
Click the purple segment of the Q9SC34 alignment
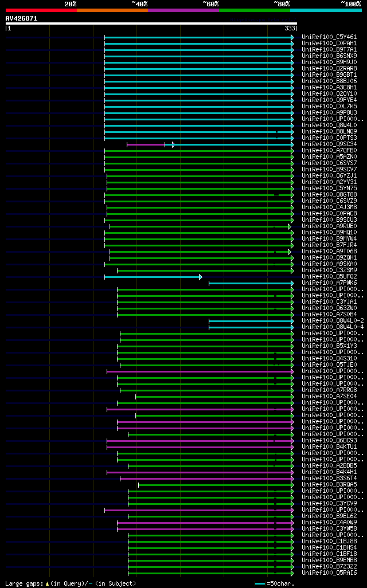point(146,145)
